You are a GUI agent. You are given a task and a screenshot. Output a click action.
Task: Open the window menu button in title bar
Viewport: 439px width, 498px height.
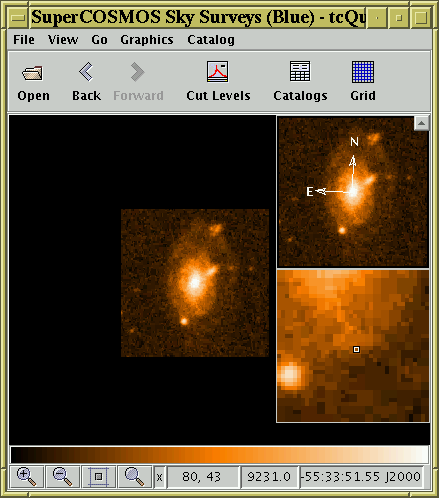(17, 17)
